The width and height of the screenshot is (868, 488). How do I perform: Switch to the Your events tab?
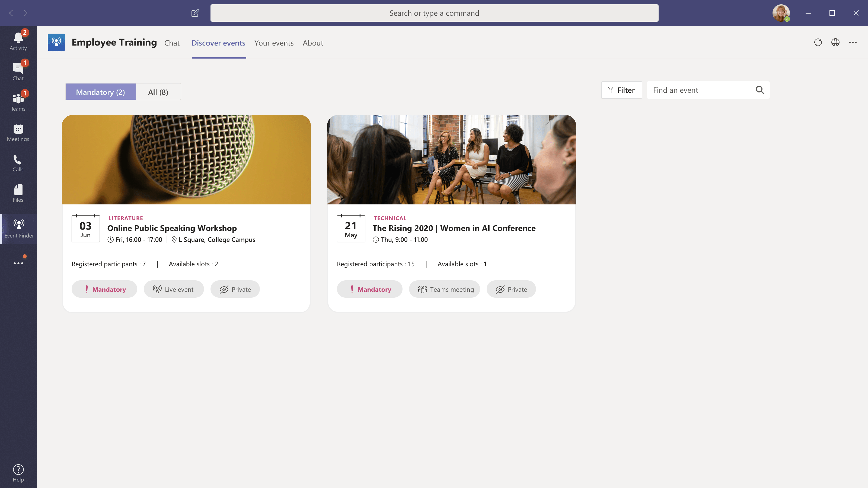pos(274,43)
